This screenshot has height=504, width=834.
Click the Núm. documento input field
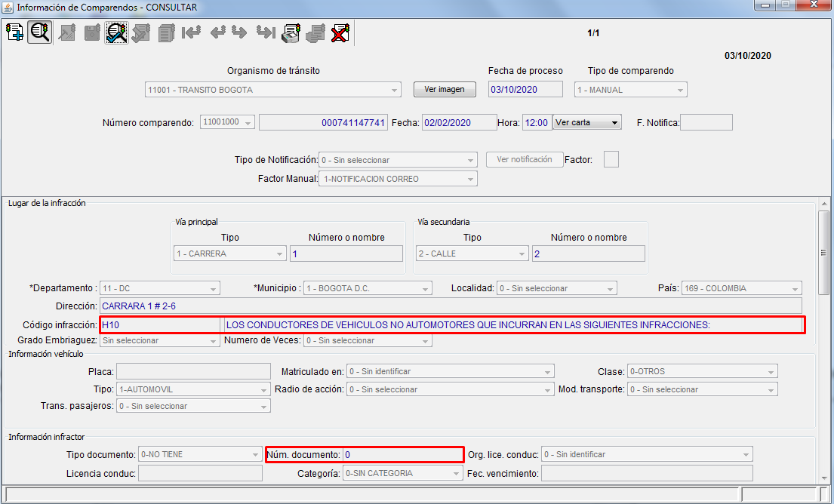click(402, 454)
